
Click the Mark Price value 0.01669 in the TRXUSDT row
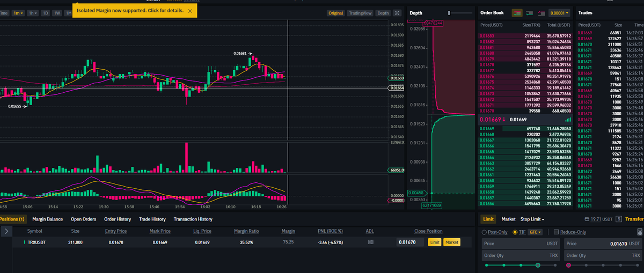pos(159,242)
